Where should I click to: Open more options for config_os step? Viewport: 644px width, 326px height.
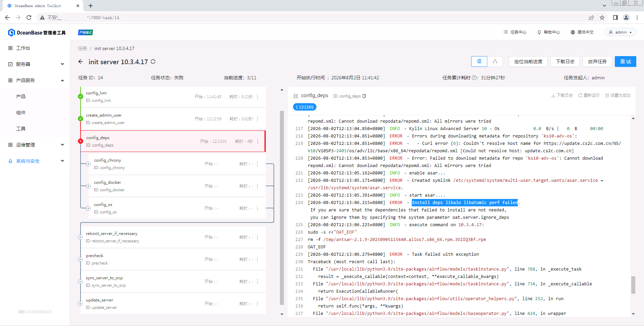pyautogui.click(x=257, y=208)
